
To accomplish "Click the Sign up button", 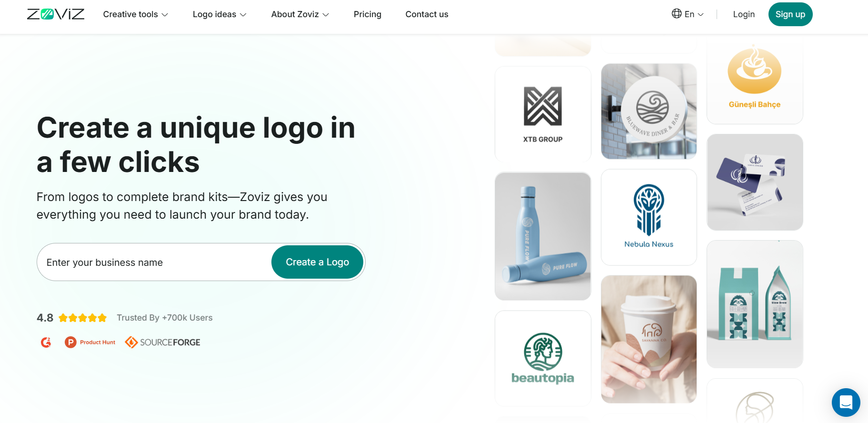I will click(790, 14).
